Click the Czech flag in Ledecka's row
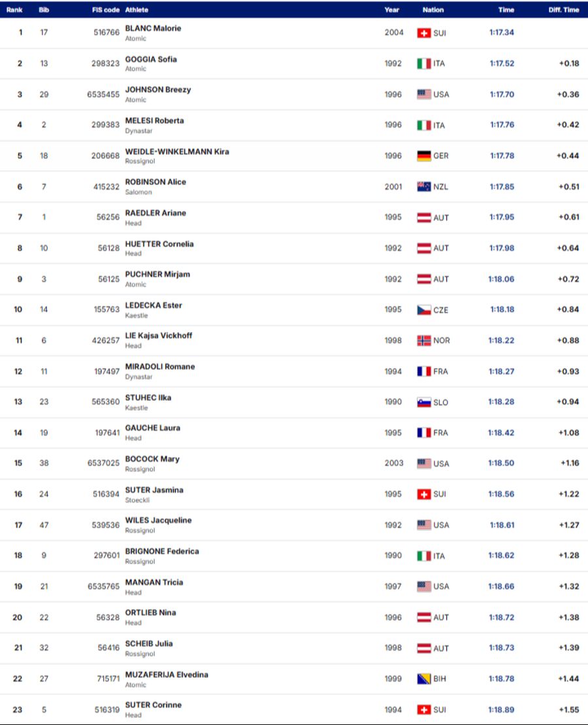The height and width of the screenshot is (725, 588). tap(424, 310)
